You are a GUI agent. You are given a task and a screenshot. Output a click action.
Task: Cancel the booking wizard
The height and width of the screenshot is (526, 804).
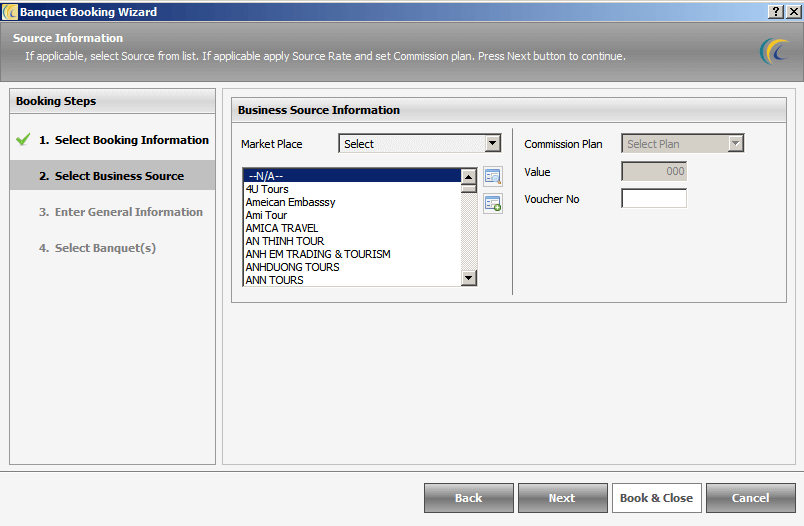click(x=750, y=498)
